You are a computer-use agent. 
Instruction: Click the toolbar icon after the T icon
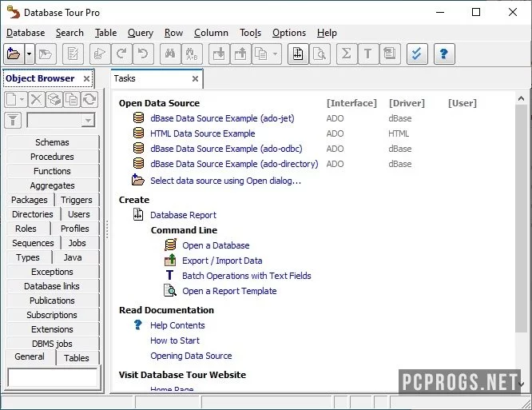pos(390,54)
